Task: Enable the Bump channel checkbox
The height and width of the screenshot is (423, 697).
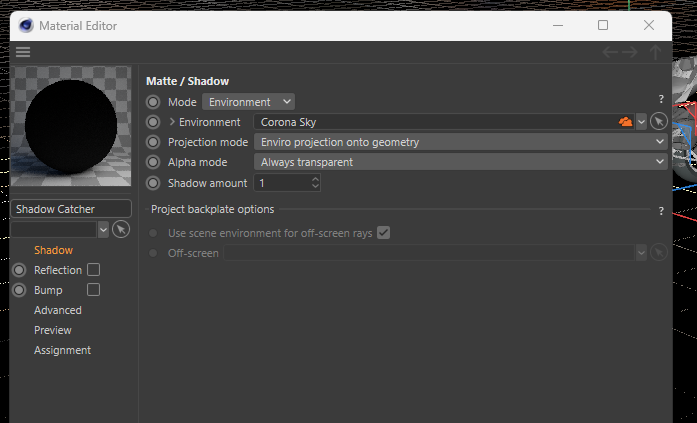Action: 93,290
